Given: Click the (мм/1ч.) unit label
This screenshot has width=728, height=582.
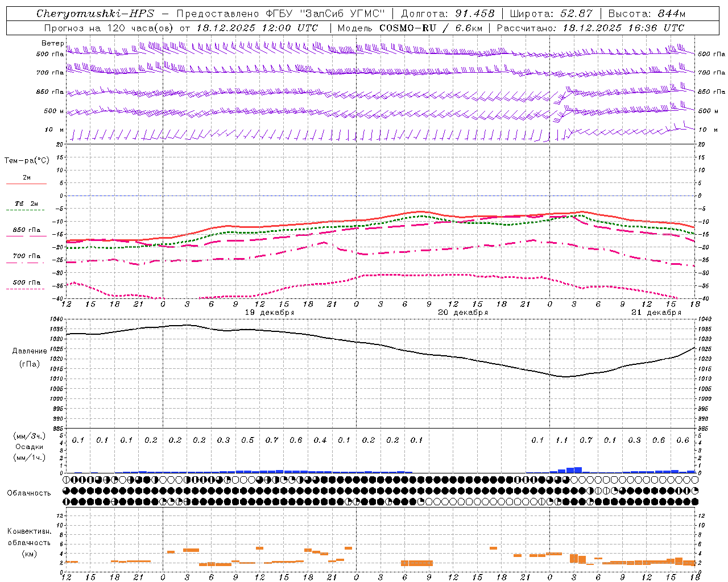Looking at the screenshot, I should pos(30,458).
